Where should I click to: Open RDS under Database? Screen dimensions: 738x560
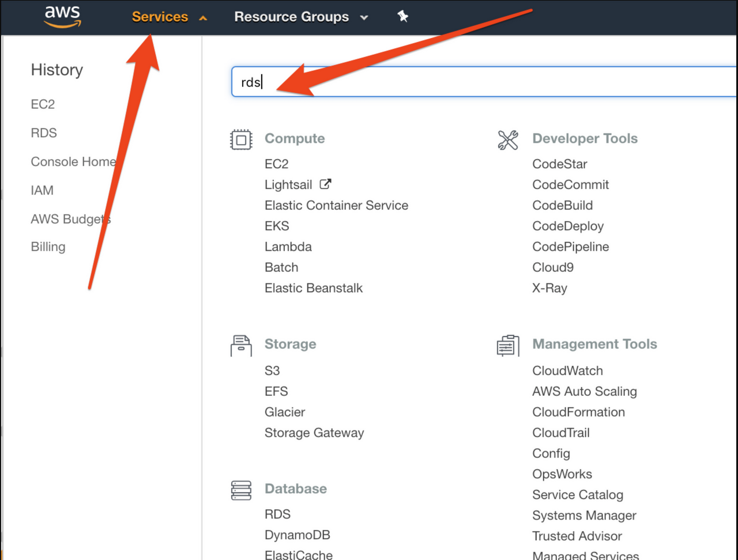point(277,514)
